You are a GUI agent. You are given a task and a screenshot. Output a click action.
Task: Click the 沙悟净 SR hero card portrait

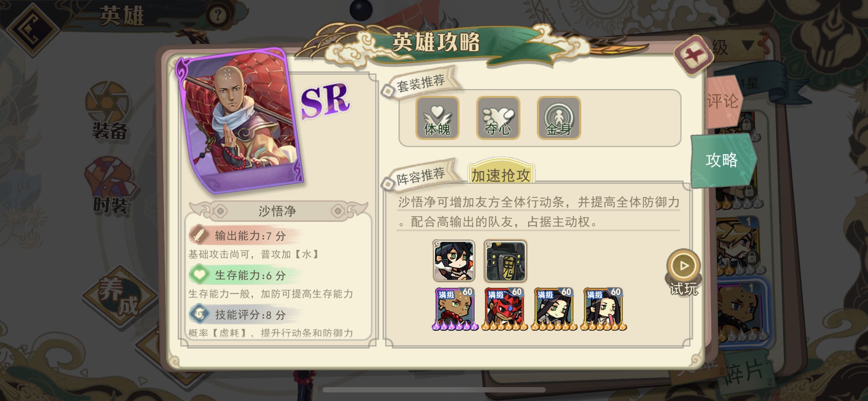coord(239,120)
